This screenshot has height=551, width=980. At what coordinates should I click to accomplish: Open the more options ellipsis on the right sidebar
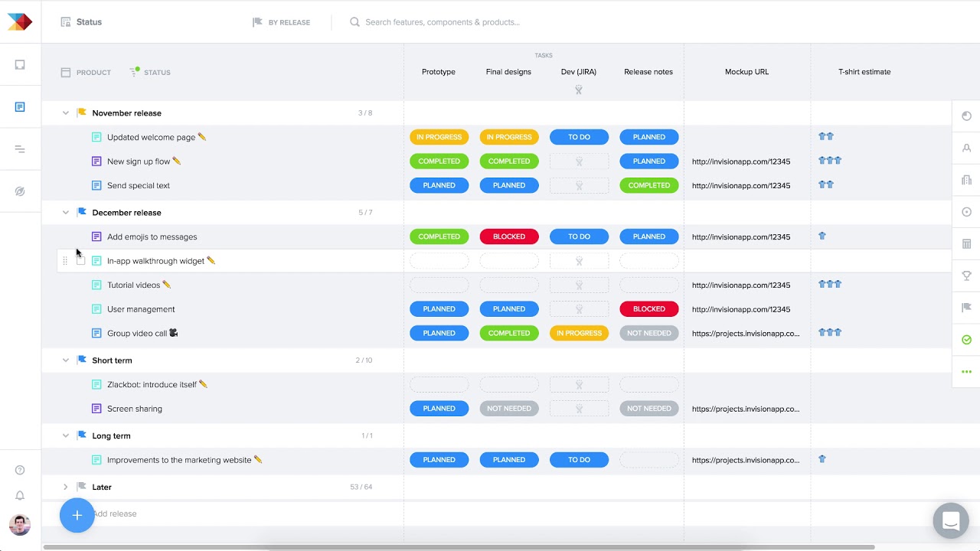(966, 371)
